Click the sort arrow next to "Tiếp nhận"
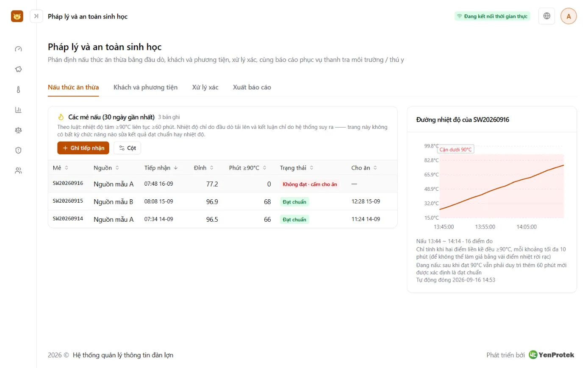Image resolution: width=588 pixels, height=368 pixels. pyautogui.click(x=176, y=168)
